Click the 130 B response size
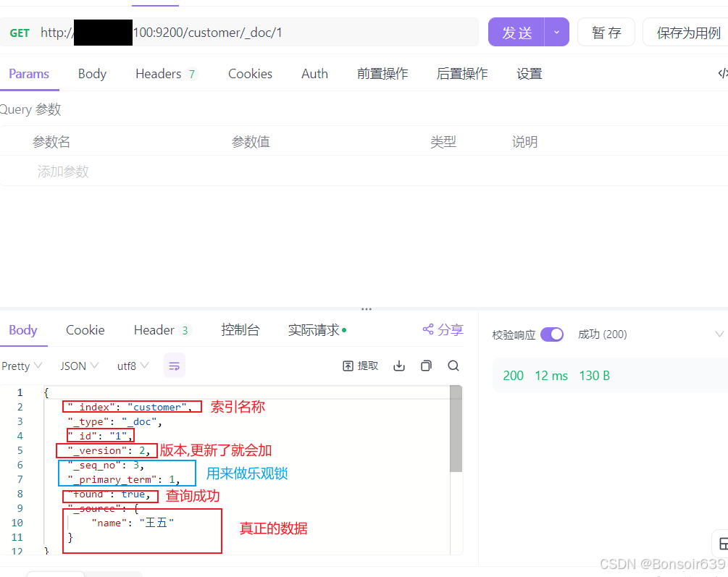 click(594, 376)
